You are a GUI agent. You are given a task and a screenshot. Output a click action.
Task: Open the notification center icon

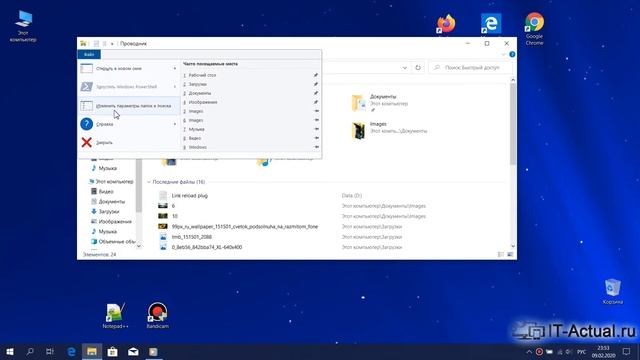click(626, 351)
